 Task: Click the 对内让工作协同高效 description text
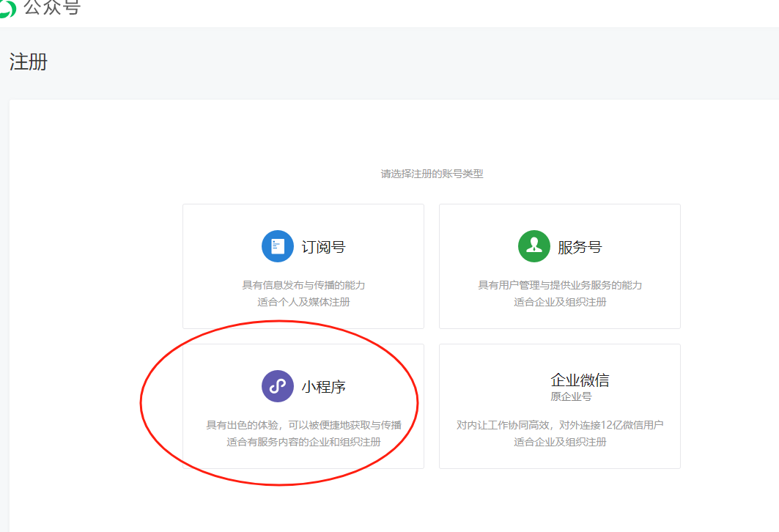click(560, 425)
